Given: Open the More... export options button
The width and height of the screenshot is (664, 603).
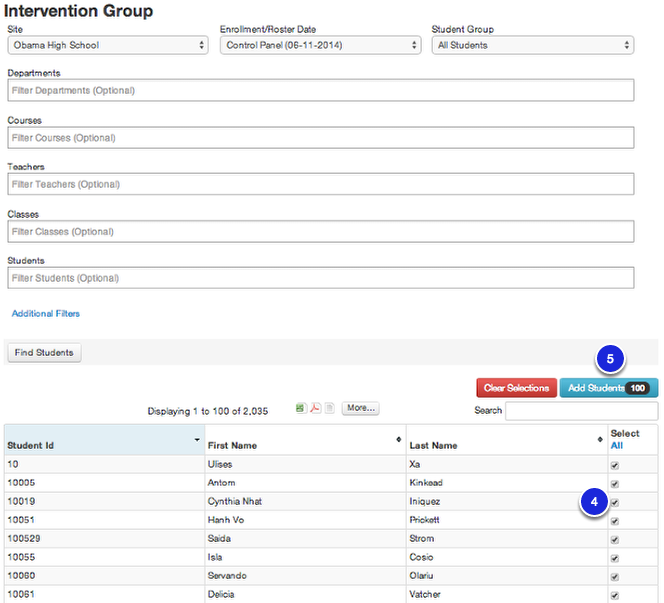Looking at the screenshot, I should (x=360, y=408).
